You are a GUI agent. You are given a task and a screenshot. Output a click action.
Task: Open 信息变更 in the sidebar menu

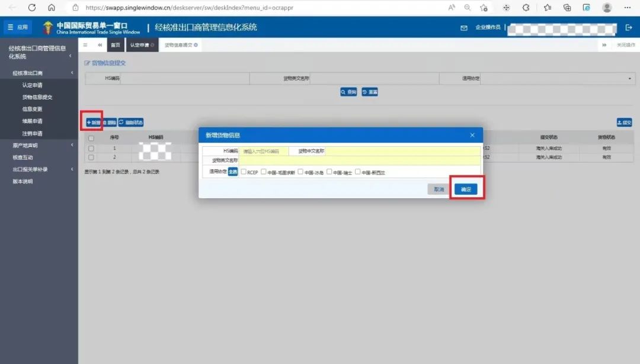coord(32,109)
